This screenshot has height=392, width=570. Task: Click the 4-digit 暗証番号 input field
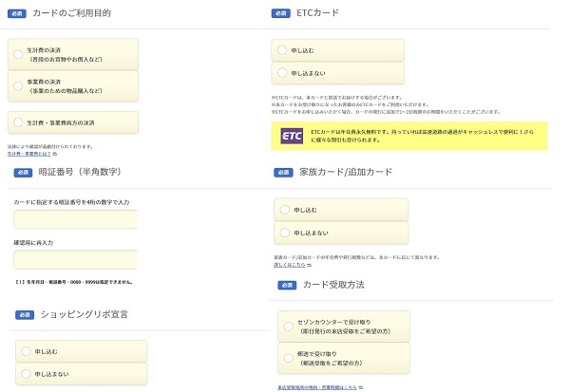75,219
